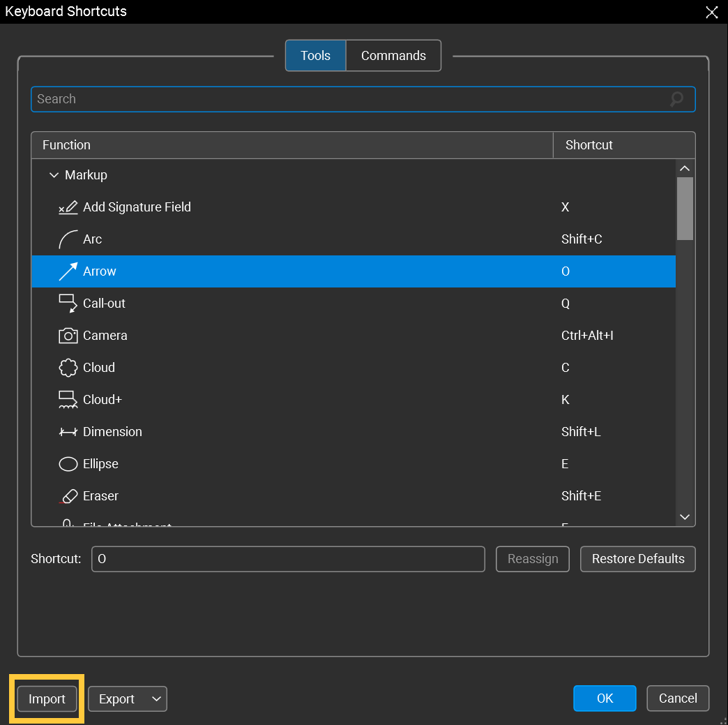Click the scrollbar down arrow
Screen dimensions: 728x725
(685, 517)
